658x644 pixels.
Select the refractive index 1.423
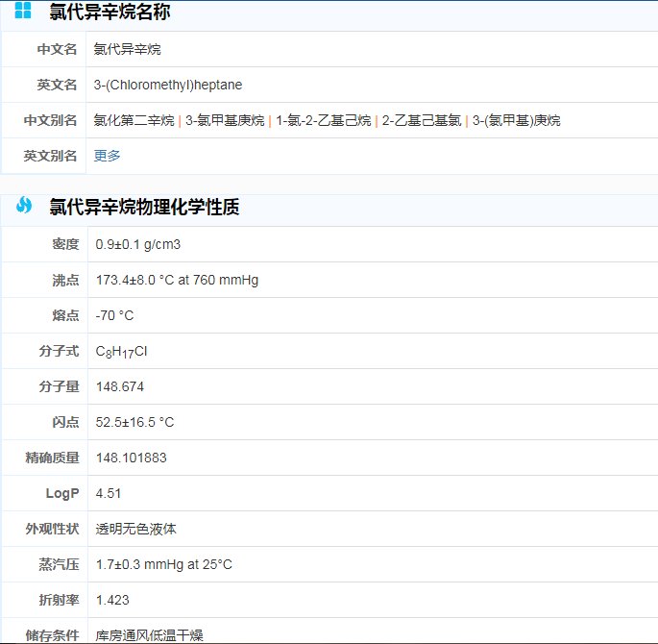click(112, 600)
